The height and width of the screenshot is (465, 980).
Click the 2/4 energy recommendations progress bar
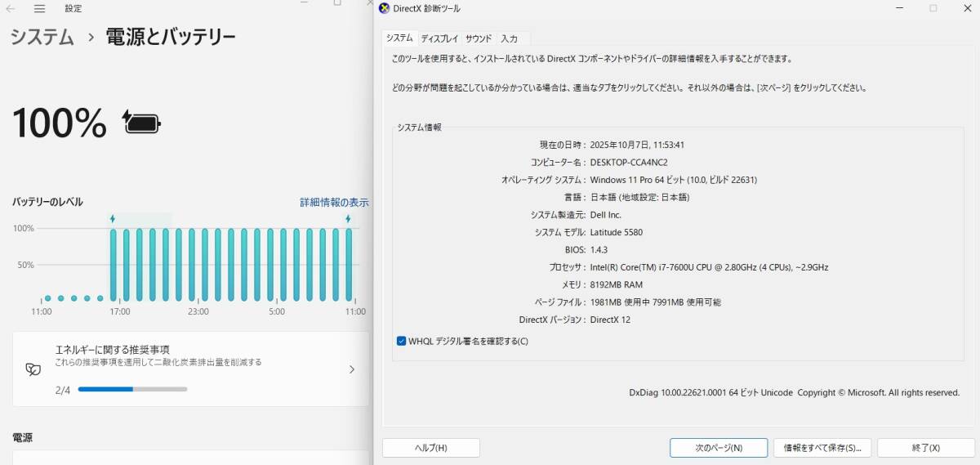click(x=132, y=389)
